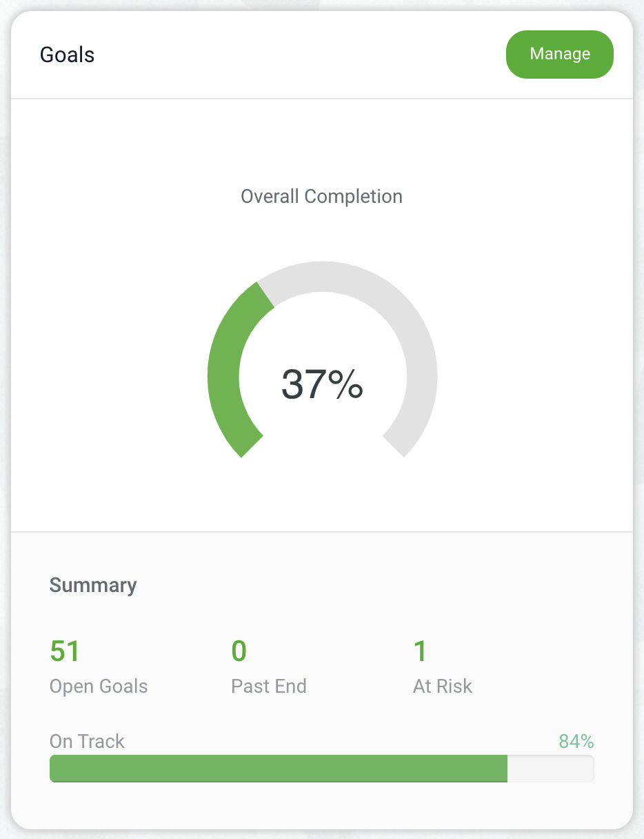Click the Summary section heading
Screen dimensions: 644x839
[x=92, y=585]
